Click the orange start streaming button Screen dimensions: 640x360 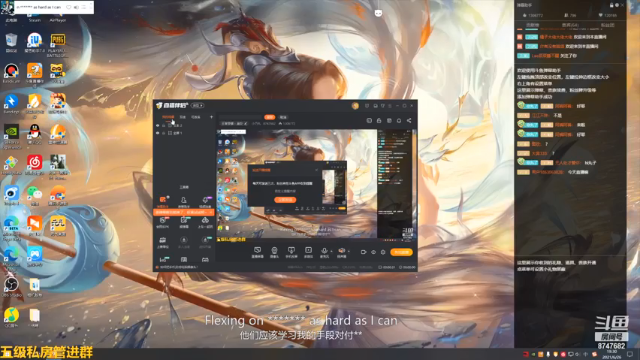point(401,252)
